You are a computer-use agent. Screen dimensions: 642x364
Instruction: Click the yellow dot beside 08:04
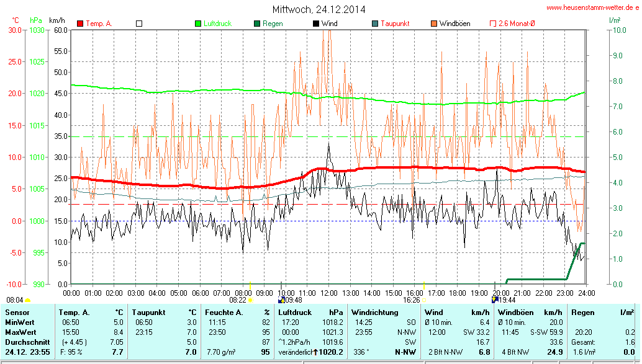point(27,300)
